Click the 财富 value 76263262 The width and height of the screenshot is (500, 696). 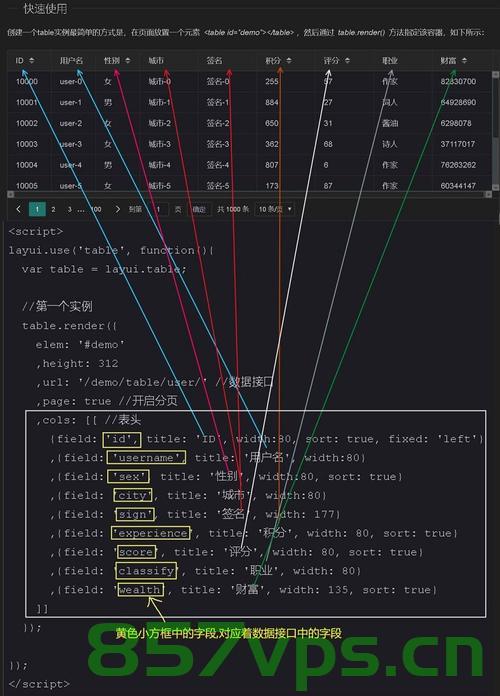click(458, 165)
